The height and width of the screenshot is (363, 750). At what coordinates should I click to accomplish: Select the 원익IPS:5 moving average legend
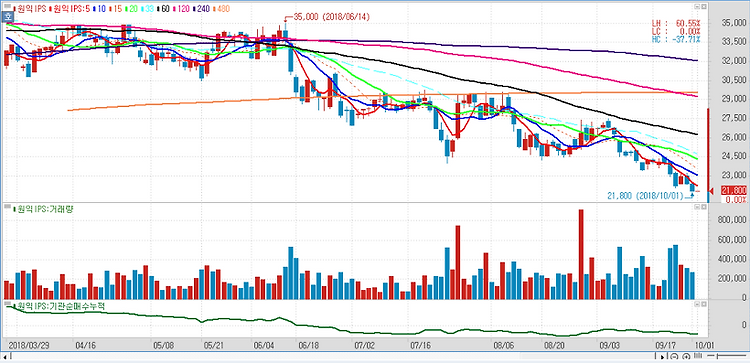(70, 9)
